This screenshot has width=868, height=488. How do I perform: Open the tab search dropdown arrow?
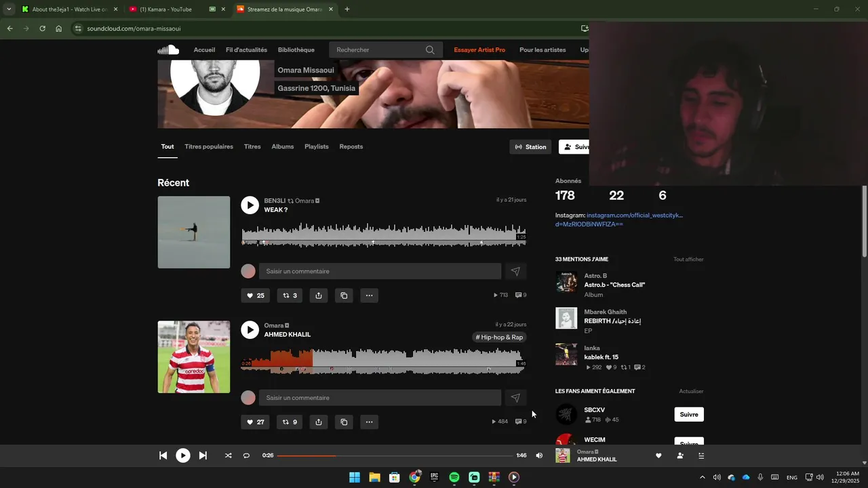9,9
